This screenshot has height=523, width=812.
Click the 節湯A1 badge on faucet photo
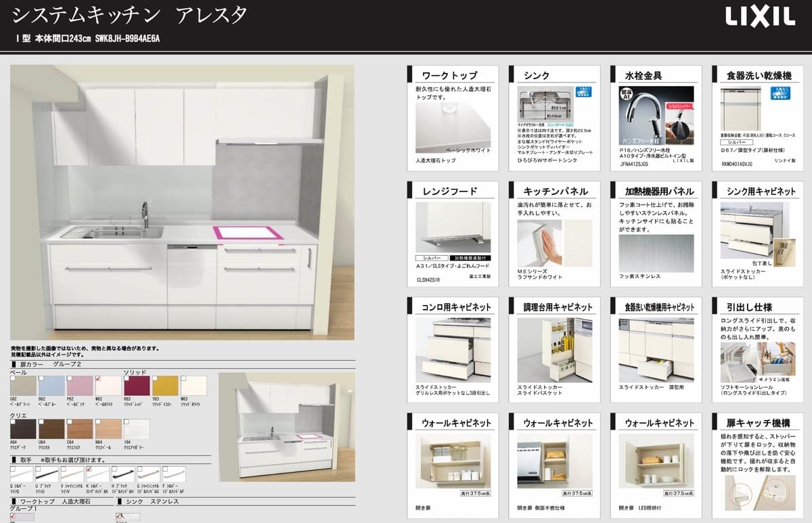(627, 92)
